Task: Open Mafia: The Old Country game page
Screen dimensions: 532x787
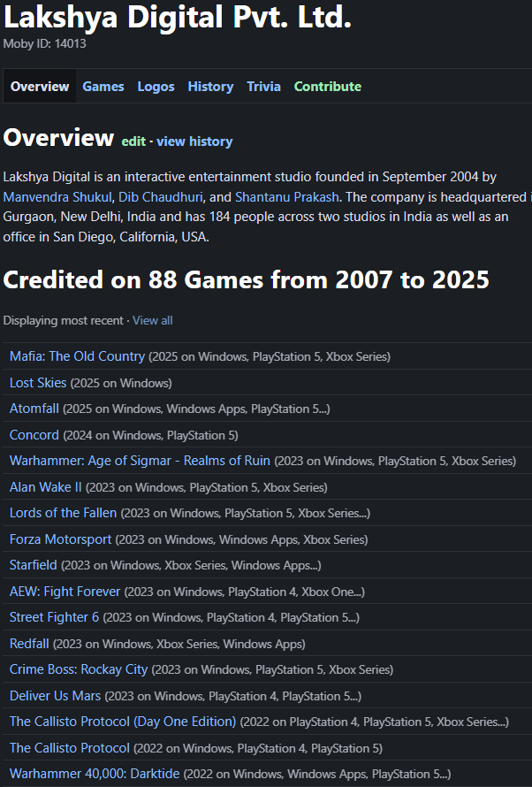Action: (x=77, y=356)
